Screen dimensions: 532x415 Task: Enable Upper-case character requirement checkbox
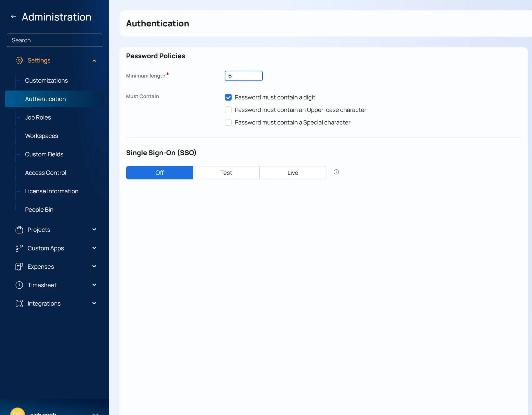point(228,110)
